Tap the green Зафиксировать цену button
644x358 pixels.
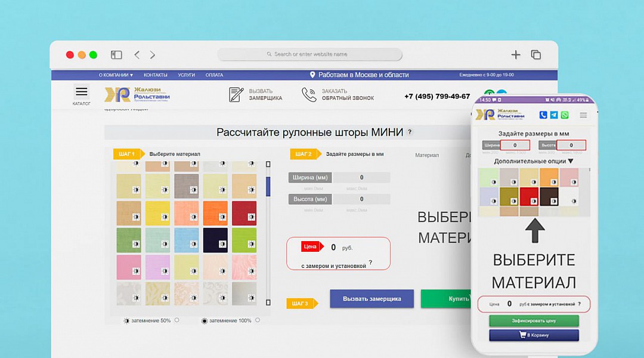click(x=534, y=321)
